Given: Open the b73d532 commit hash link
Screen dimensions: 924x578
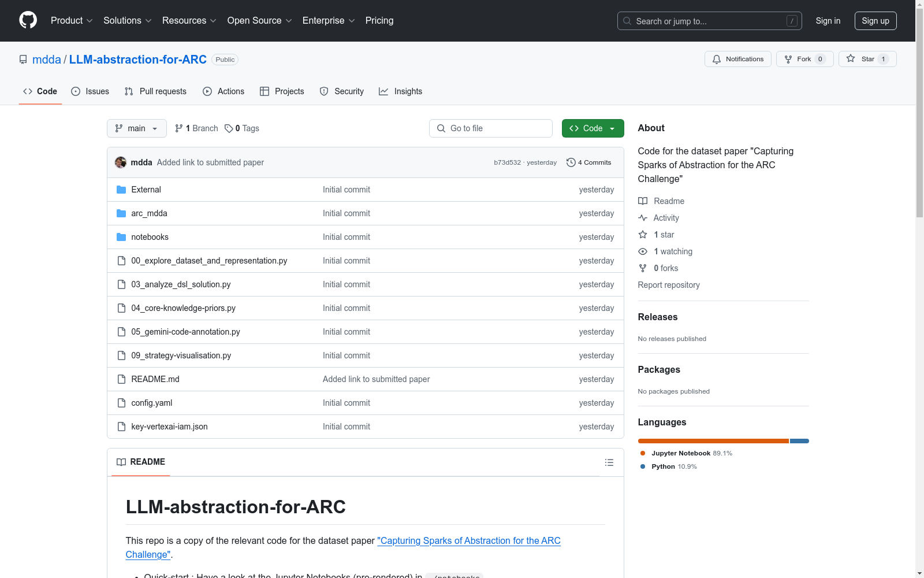Looking at the screenshot, I should pyautogui.click(x=507, y=162).
